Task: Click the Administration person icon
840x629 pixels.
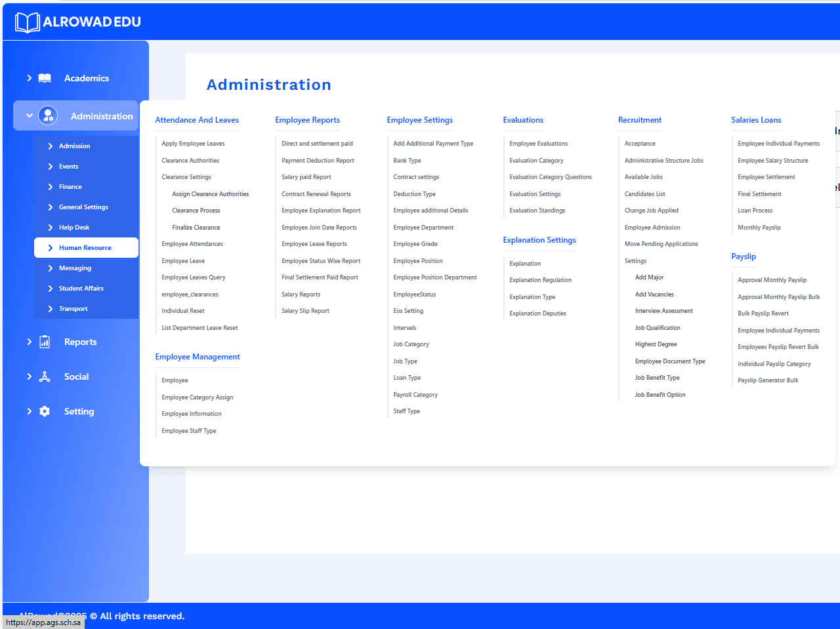Action: coord(48,115)
